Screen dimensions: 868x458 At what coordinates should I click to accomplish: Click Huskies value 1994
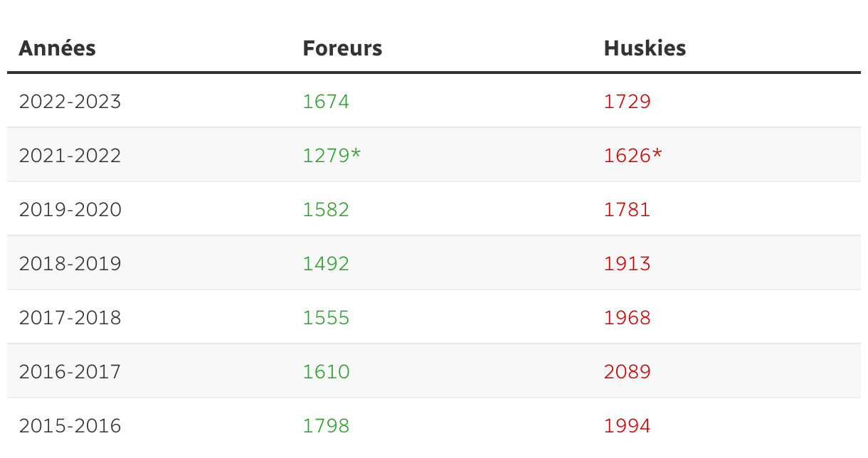pos(627,426)
